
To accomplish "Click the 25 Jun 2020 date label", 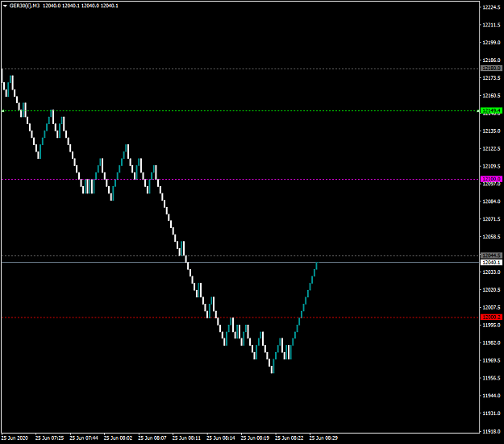I will pos(15,438).
